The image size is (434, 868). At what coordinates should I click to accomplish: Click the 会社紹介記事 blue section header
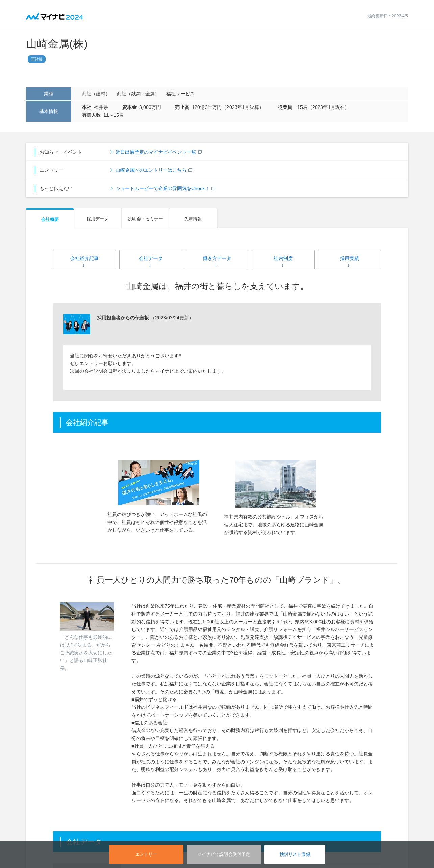(217, 422)
